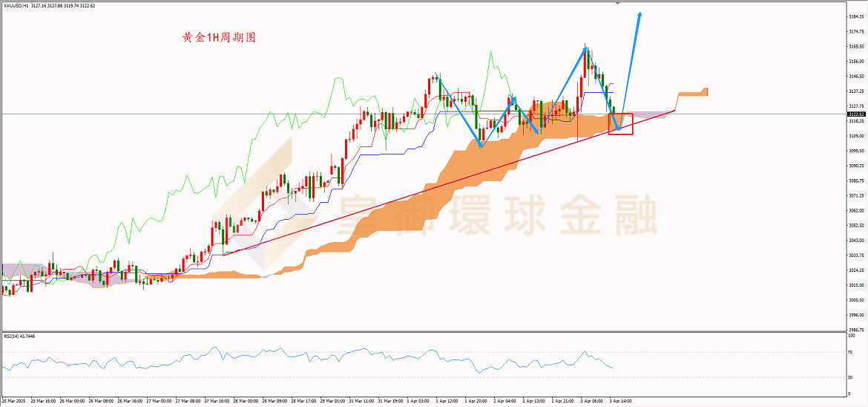
Task: Click the 3184.25 price scale label
Action: (856, 16)
